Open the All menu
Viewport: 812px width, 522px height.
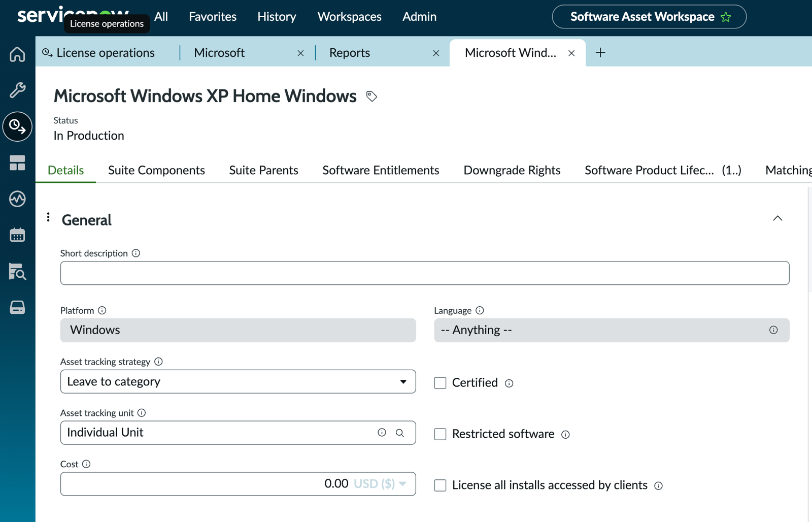(x=161, y=17)
